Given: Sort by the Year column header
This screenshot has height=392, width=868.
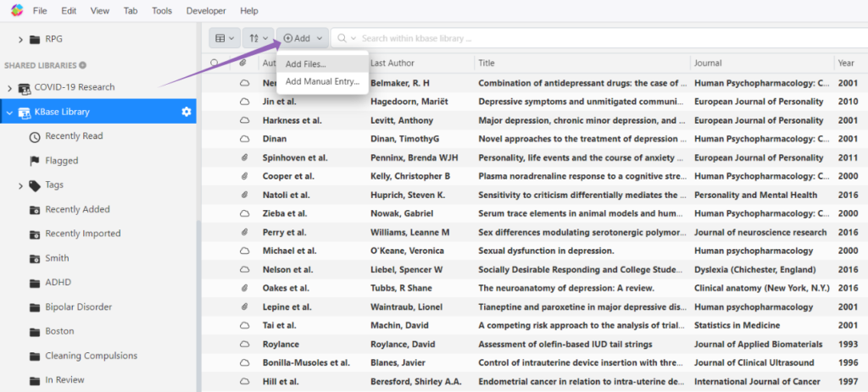Looking at the screenshot, I should point(846,63).
